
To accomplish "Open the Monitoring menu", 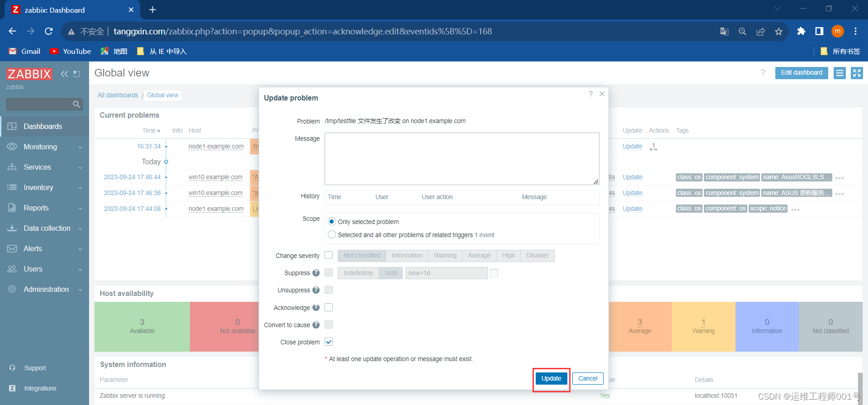I will click(x=44, y=147).
